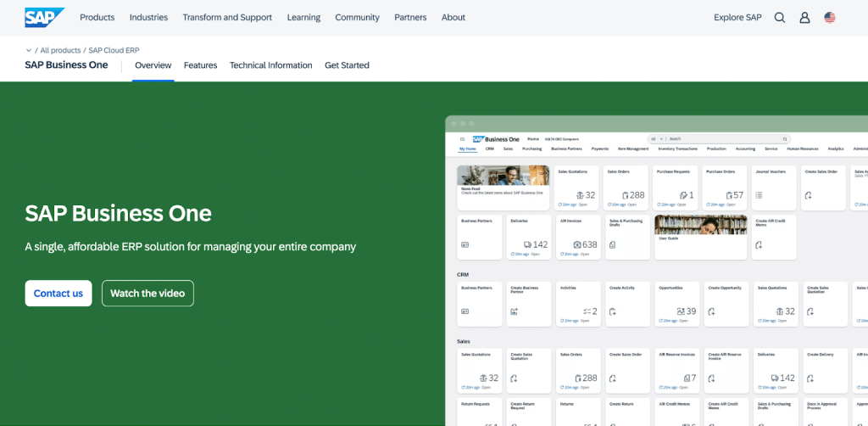
Task: Open the Partners menu
Action: click(411, 17)
